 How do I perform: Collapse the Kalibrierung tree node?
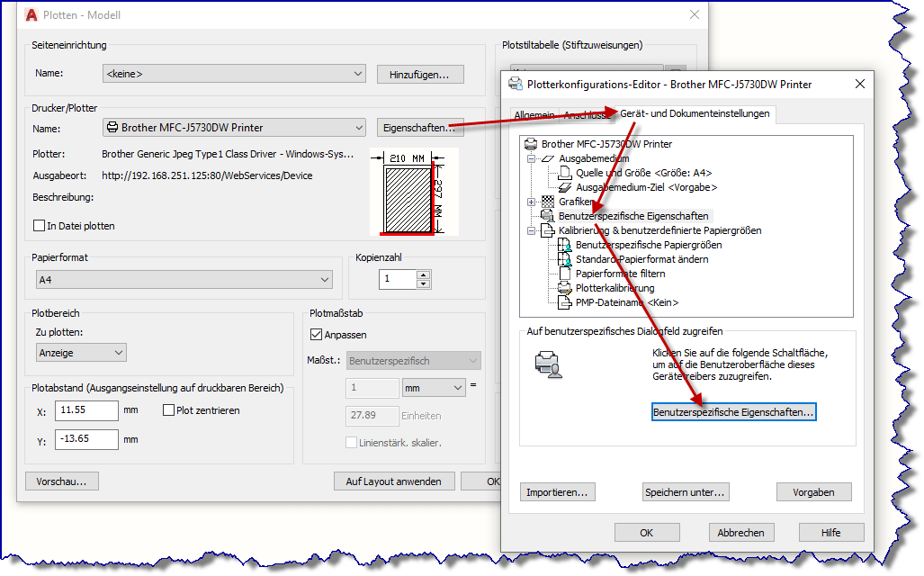pos(531,230)
